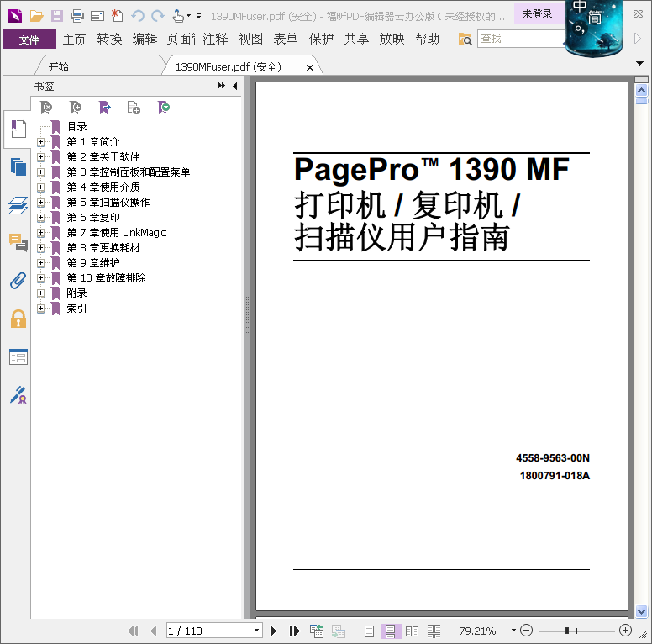Screen dimensions: 652x644
Task: Expand the 第 1 章简介 bookmark
Action: coord(40,142)
